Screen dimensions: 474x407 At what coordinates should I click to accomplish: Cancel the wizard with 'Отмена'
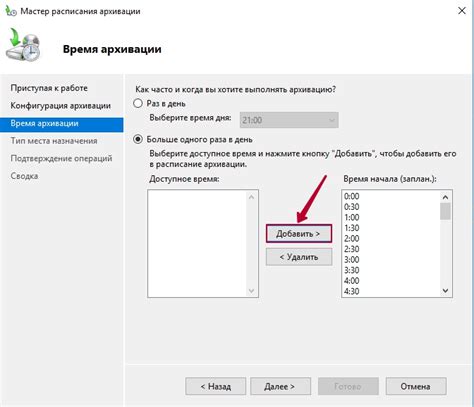[x=416, y=386]
